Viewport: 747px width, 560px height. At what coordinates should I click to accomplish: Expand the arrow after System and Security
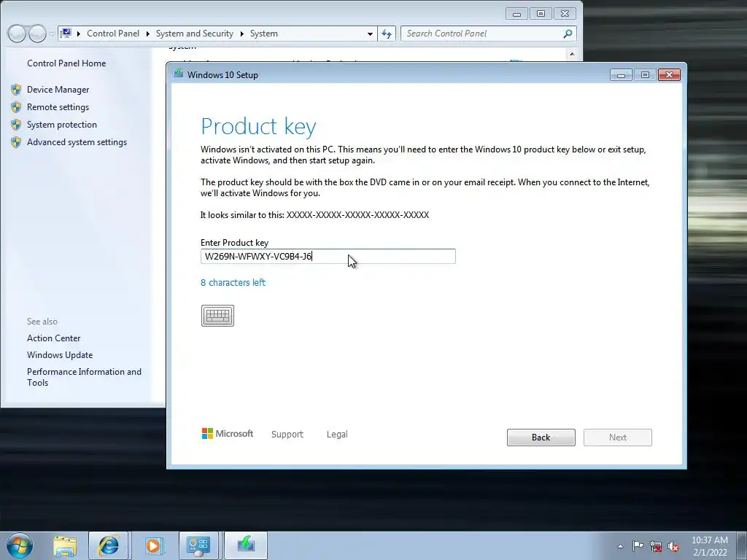241,34
